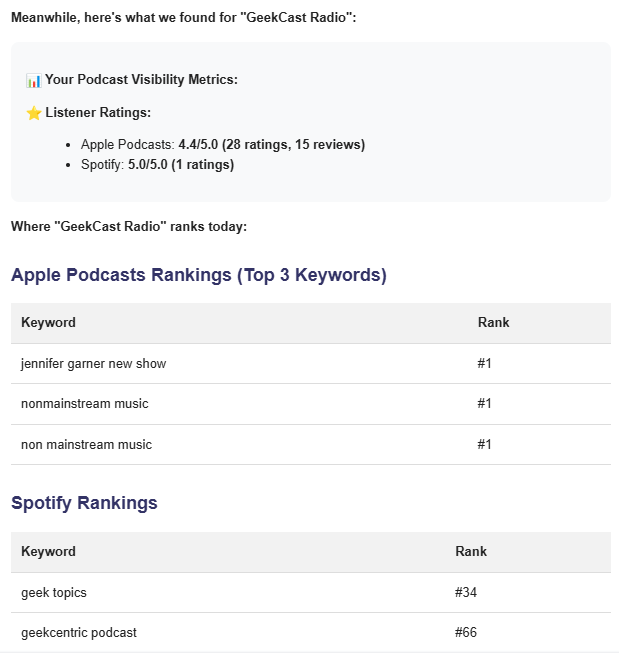Click the #34 rank value
619x668 pixels.
click(x=466, y=592)
